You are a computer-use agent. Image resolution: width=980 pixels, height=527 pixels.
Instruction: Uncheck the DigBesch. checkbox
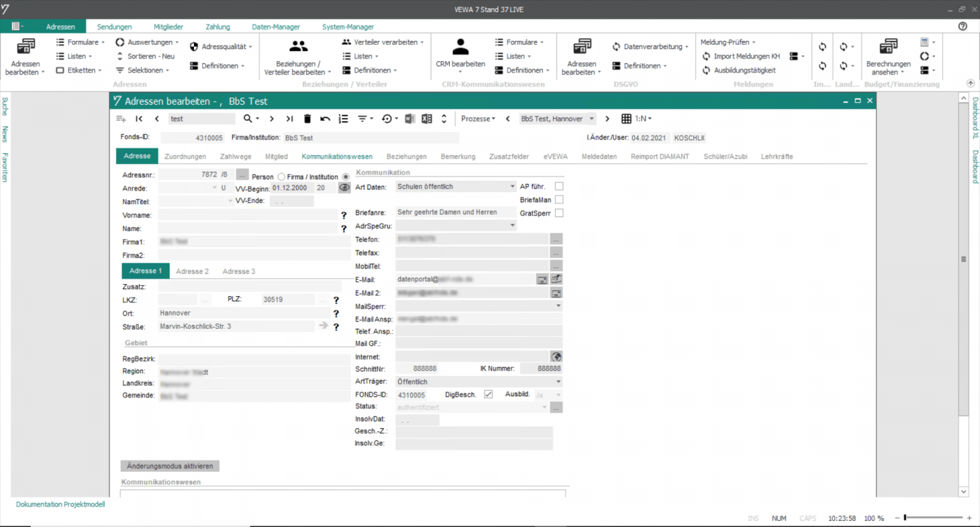488,394
